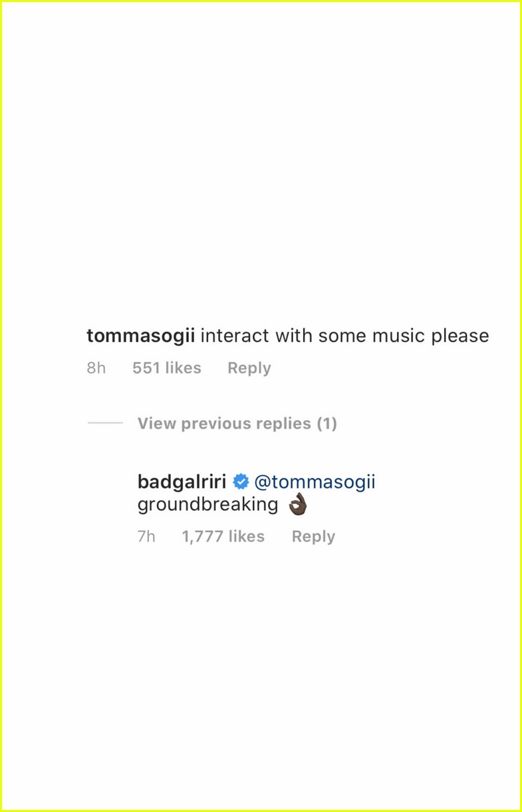Click the 7h timestamp on badgalriri's reply
522x812 pixels.
click(x=146, y=536)
